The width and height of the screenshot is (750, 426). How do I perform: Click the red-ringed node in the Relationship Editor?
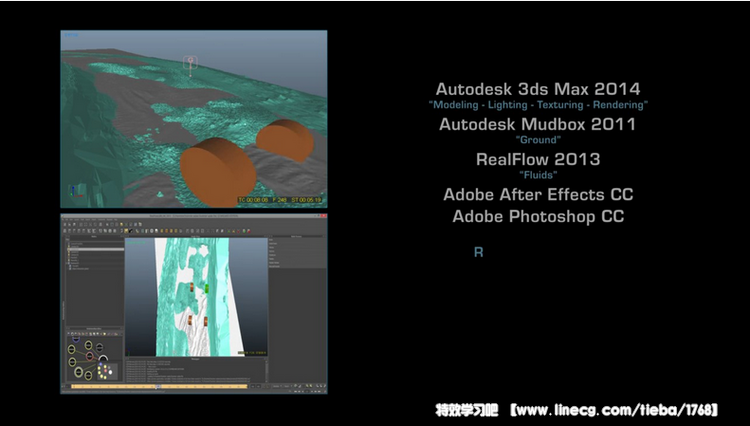tap(89, 356)
